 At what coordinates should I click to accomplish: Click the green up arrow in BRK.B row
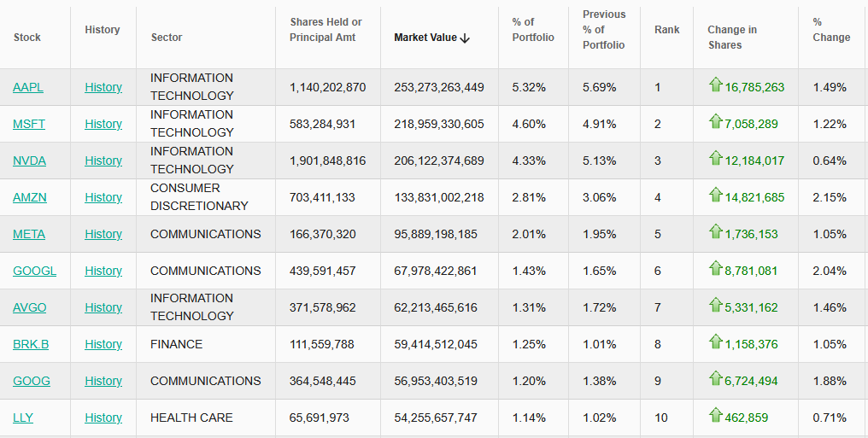(x=715, y=342)
